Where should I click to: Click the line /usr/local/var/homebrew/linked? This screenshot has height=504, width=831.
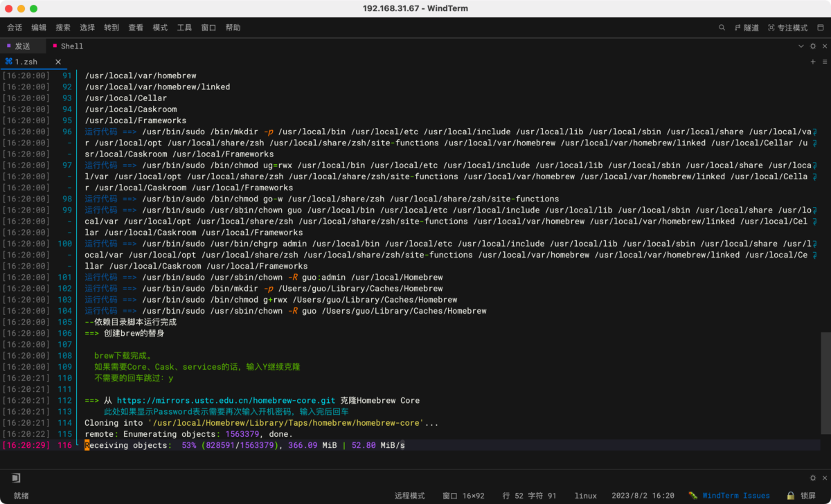pos(157,87)
